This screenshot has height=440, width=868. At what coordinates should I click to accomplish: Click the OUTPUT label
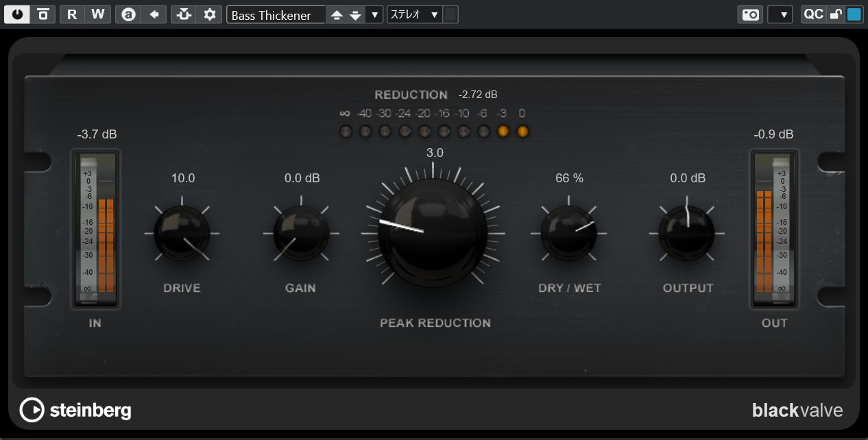[688, 289]
